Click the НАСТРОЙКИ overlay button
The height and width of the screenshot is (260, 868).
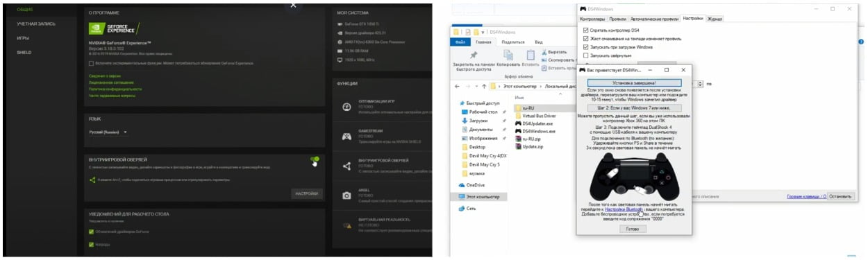pos(306,193)
